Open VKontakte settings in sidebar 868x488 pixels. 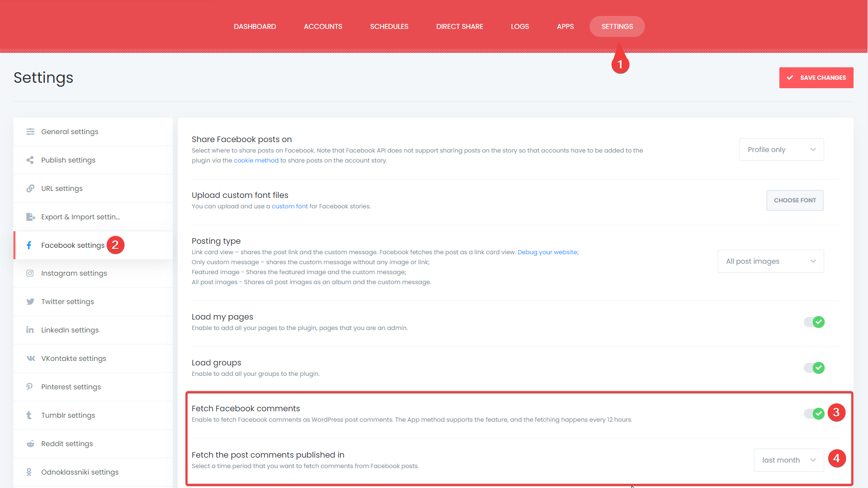point(93,358)
